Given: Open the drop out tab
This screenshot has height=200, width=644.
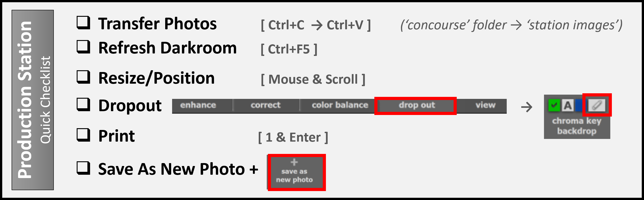Looking at the screenshot, I should click(417, 105).
